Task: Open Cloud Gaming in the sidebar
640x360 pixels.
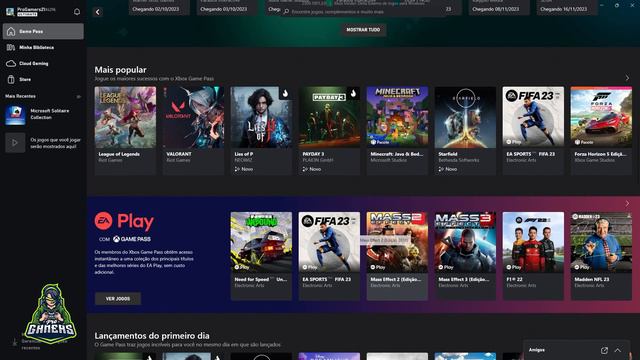Action: (x=43, y=64)
